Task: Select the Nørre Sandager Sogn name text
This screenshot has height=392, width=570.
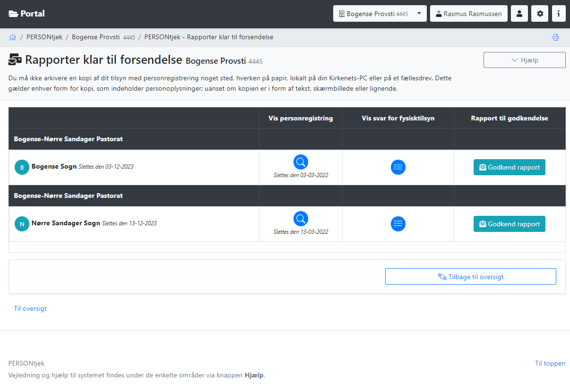Action: coord(66,223)
